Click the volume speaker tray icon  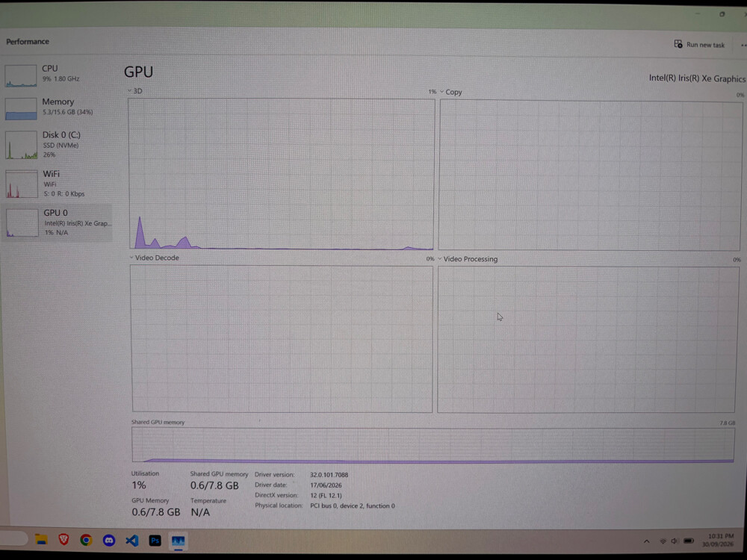[x=675, y=541]
